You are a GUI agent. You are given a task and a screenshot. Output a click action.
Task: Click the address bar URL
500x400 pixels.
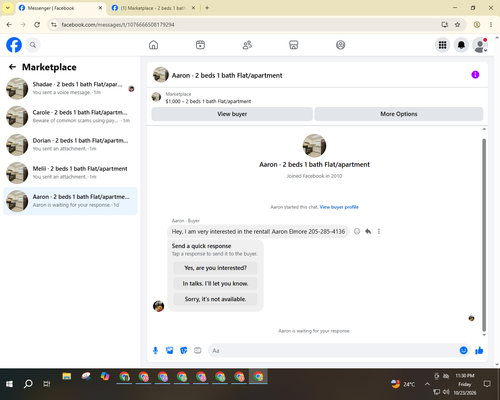coord(118,25)
